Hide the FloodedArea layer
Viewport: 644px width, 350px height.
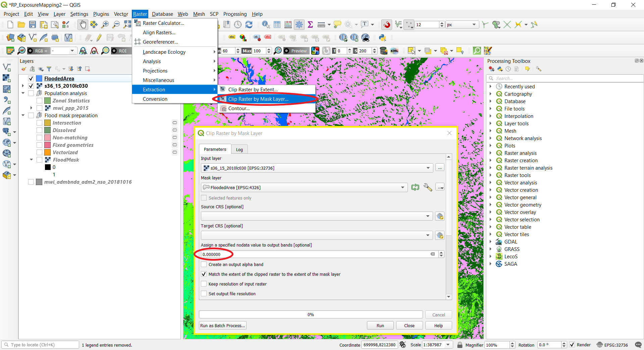(31, 78)
